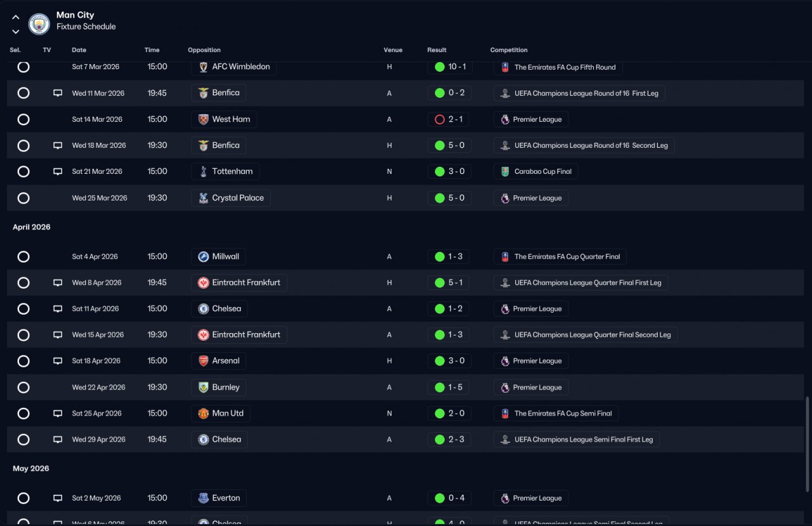
Task: Click the Everton club crest icon
Action: click(x=203, y=498)
